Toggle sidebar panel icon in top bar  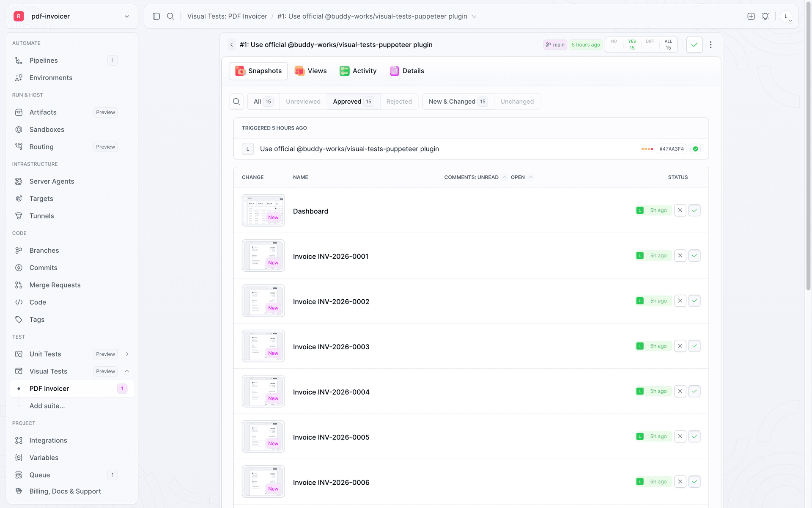(156, 16)
